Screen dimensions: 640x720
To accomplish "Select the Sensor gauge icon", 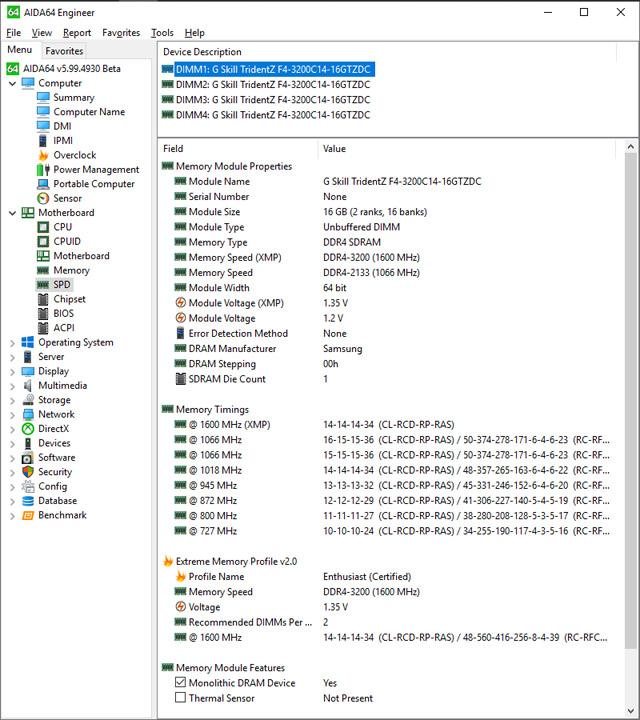I will 43,198.
